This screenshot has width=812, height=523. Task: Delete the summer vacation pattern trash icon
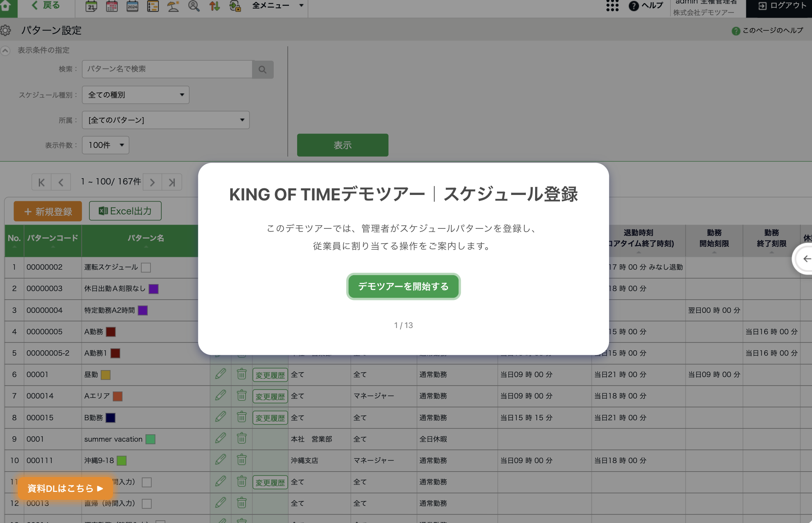tap(241, 439)
